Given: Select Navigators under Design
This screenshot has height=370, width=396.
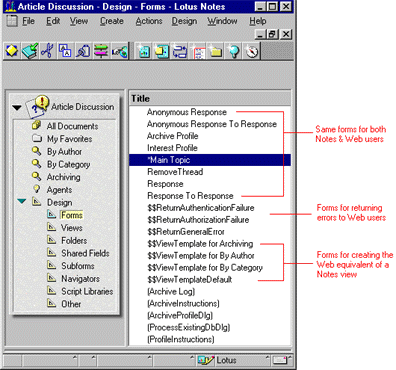Looking at the screenshot, I should tap(80, 278).
